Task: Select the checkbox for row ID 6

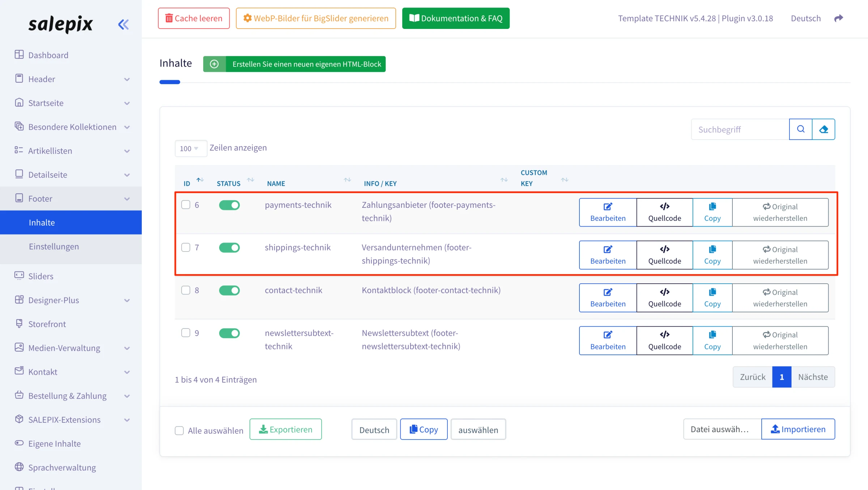Action: pos(186,205)
